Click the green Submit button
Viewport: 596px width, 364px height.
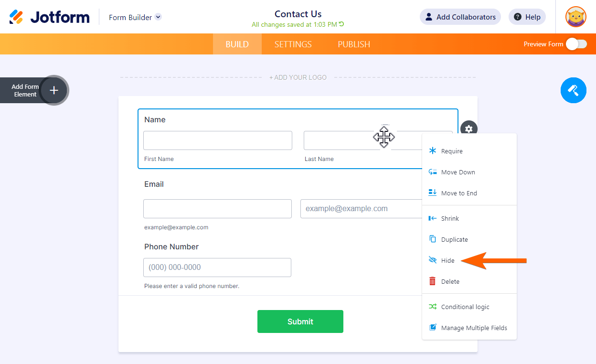(300, 321)
